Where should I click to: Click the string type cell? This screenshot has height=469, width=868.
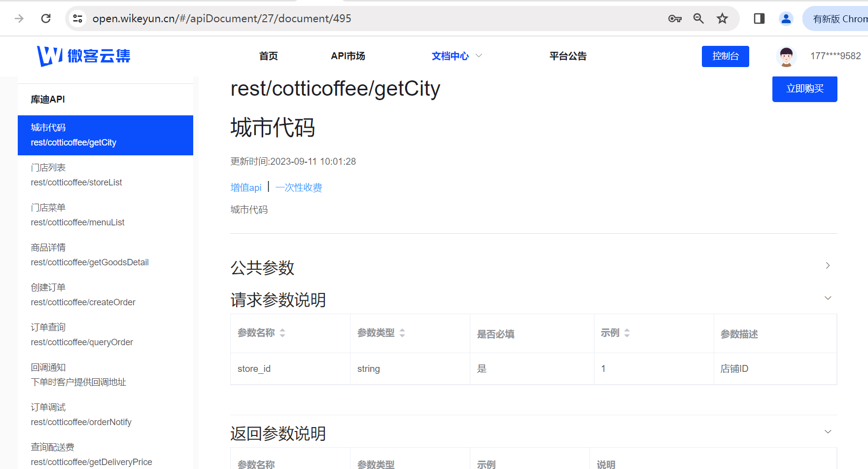(x=410, y=369)
